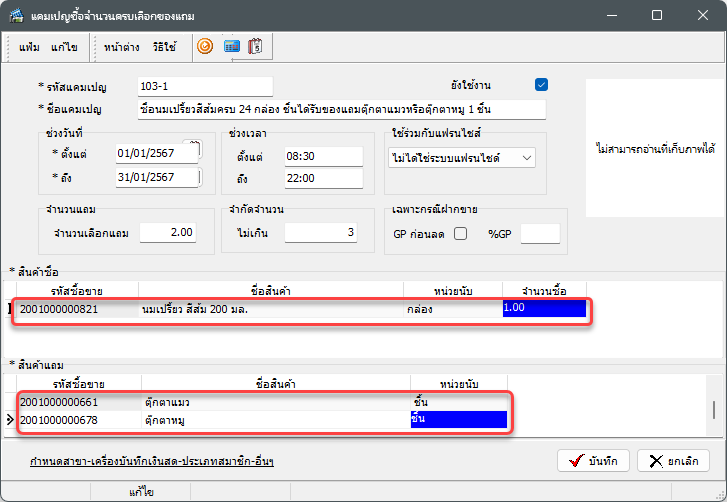Click the blue calendar toolbar icon
The height and width of the screenshot is (502, 727).
[x=231, y=46]
